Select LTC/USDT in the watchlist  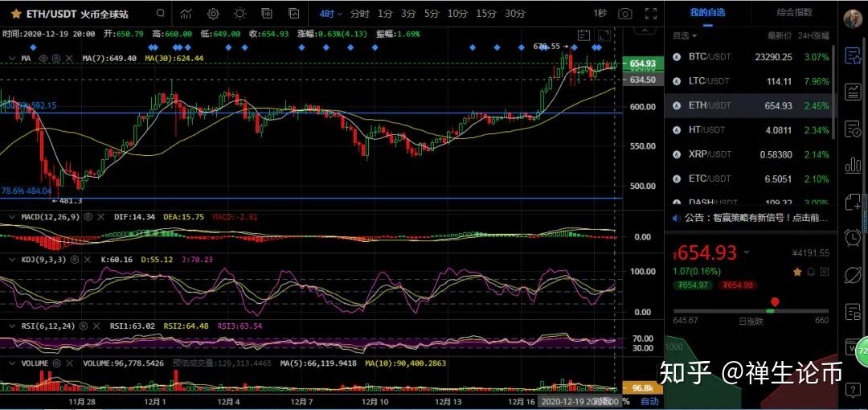coord(751,81)
